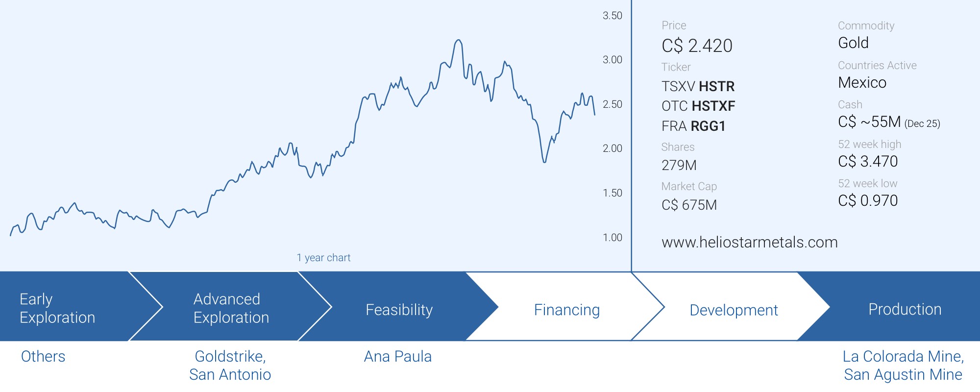Click the 52 week high C$ 3.470 value
Image resolution: width=980 pixels, height=392 pixels.
[x=868, y=161]
